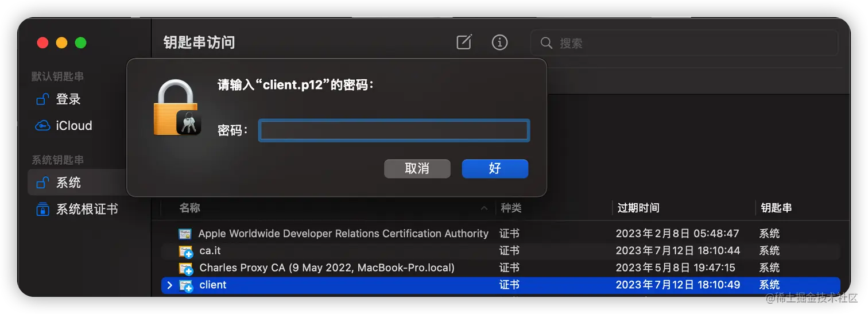Click the iCloud cloud icon

[42, 126]
